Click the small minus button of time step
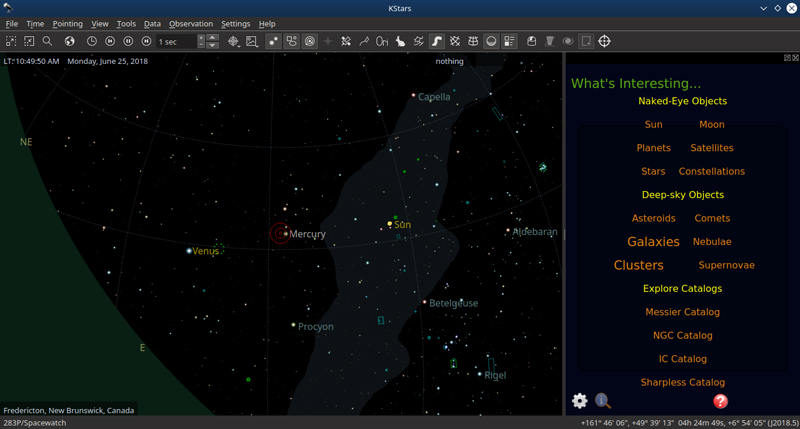This screenshot has width=800, height=429. pos(201,45)
